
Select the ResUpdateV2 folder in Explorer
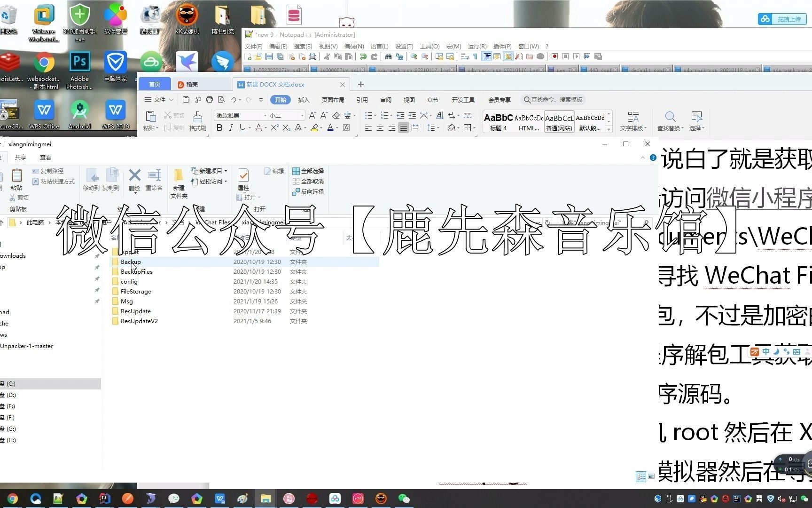pyautogui.click(x=139, y=321)
